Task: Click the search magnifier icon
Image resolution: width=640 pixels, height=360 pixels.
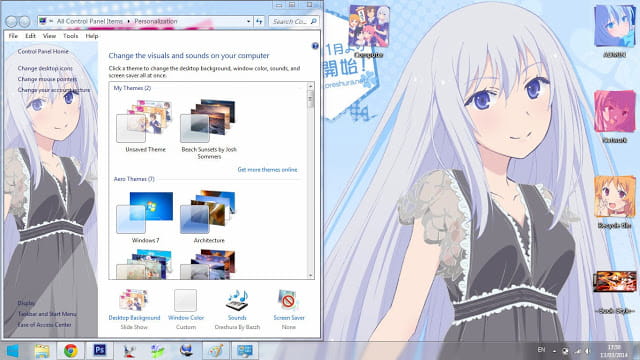Action: 313,21
